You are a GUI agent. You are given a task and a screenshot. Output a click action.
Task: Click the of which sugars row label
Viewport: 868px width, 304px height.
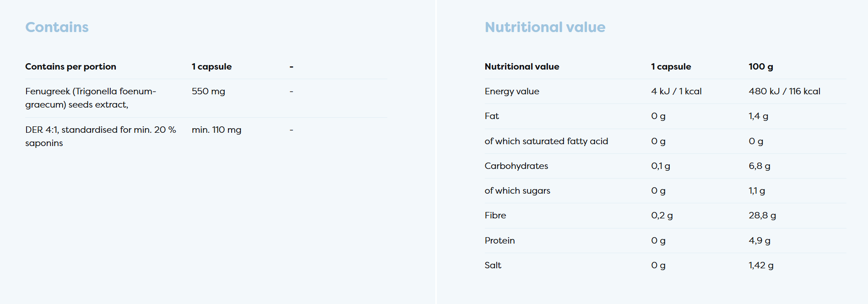517,191
